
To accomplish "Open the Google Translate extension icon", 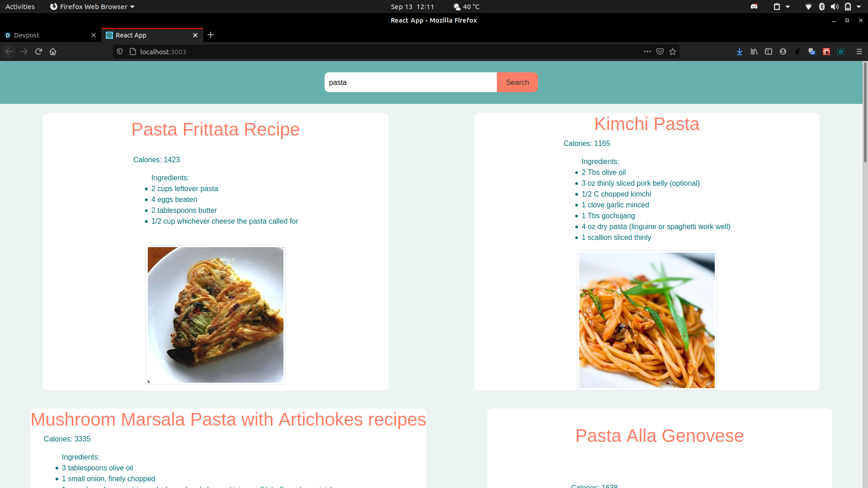I will click(812, 52).
